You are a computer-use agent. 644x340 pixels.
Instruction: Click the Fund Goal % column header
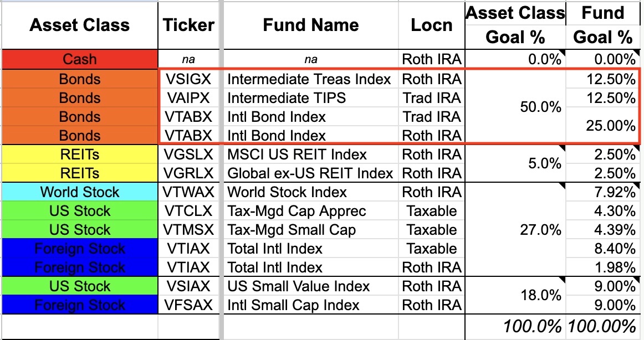[x=603, y=25]
